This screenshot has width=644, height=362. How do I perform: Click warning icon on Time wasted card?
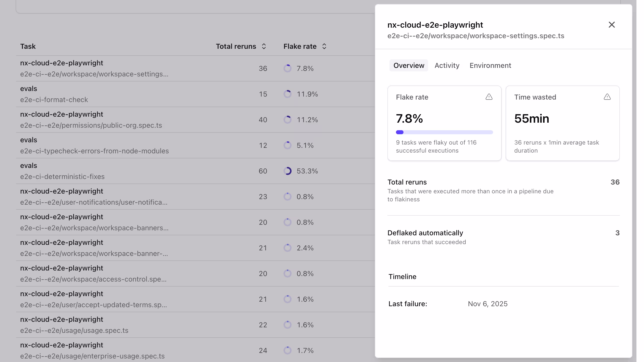click(607, 97)
